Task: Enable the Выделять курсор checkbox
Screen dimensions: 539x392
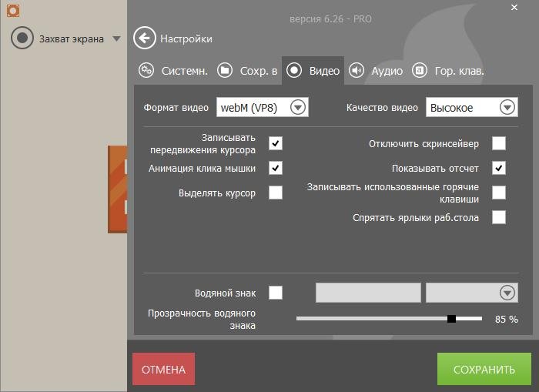Action: pos(276,193)
